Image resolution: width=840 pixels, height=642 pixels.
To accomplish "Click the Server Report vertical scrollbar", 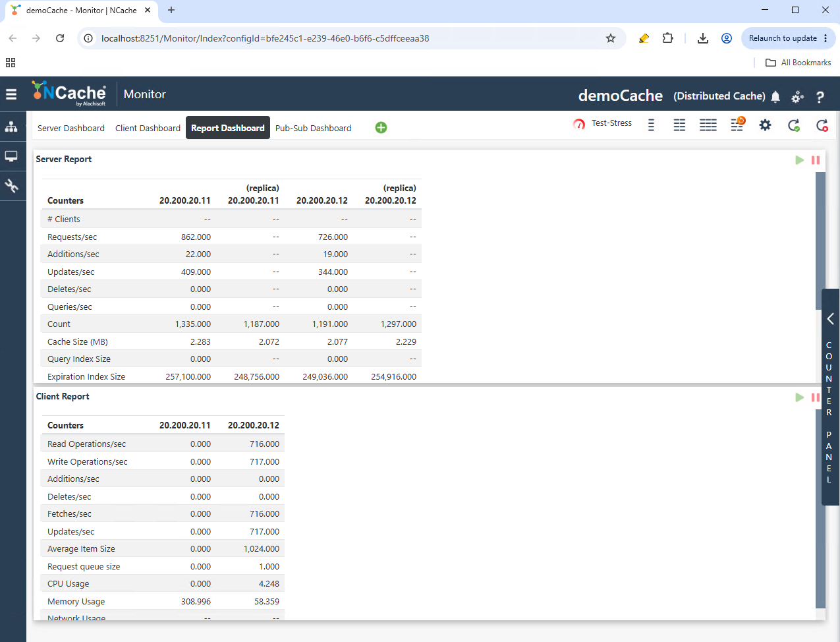I will click(820, 241).
